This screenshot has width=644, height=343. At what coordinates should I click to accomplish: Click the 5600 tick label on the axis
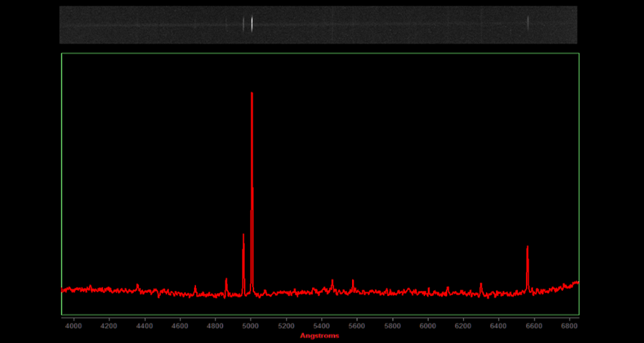(357, 326)
